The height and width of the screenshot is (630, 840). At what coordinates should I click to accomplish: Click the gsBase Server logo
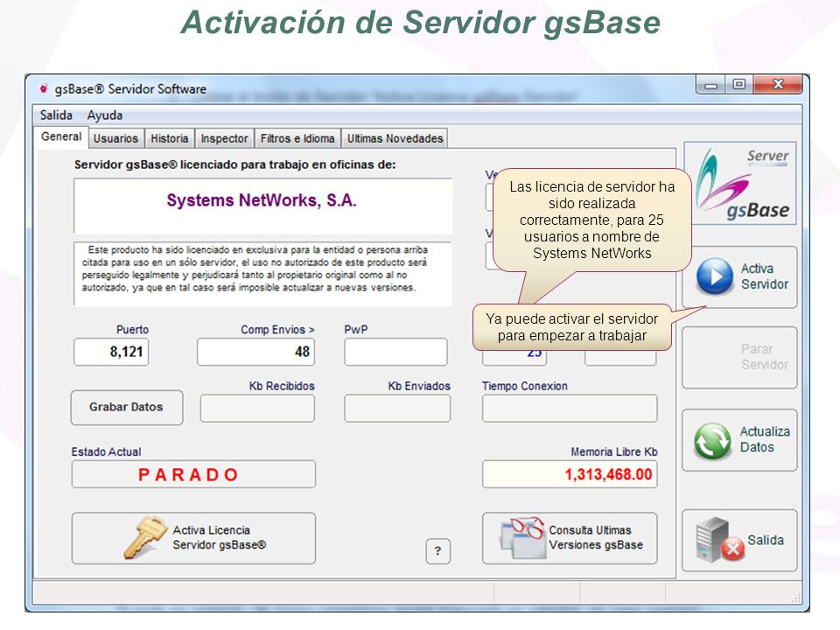click(x=740, y=183)
